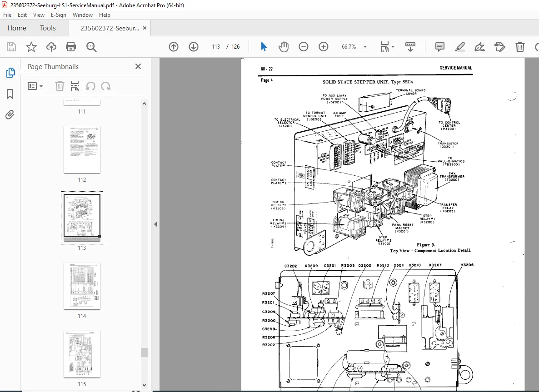This screenshot has height=392, width=539.
Task: Click the '126' total page count text
Action: point(235,47)
